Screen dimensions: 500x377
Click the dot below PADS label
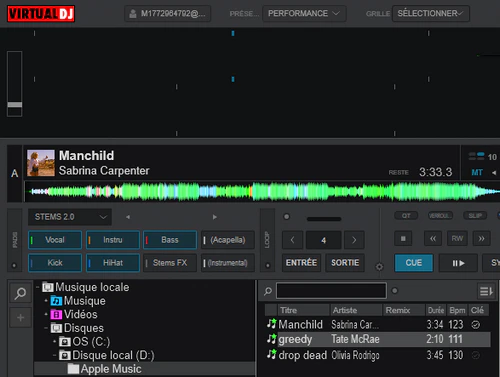[14, 266]
